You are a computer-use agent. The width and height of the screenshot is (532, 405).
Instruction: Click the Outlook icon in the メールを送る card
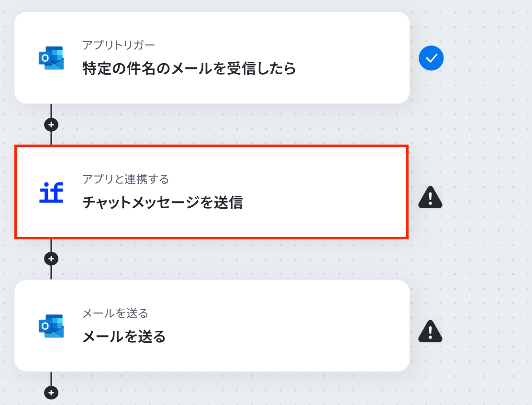click(51, 326)
